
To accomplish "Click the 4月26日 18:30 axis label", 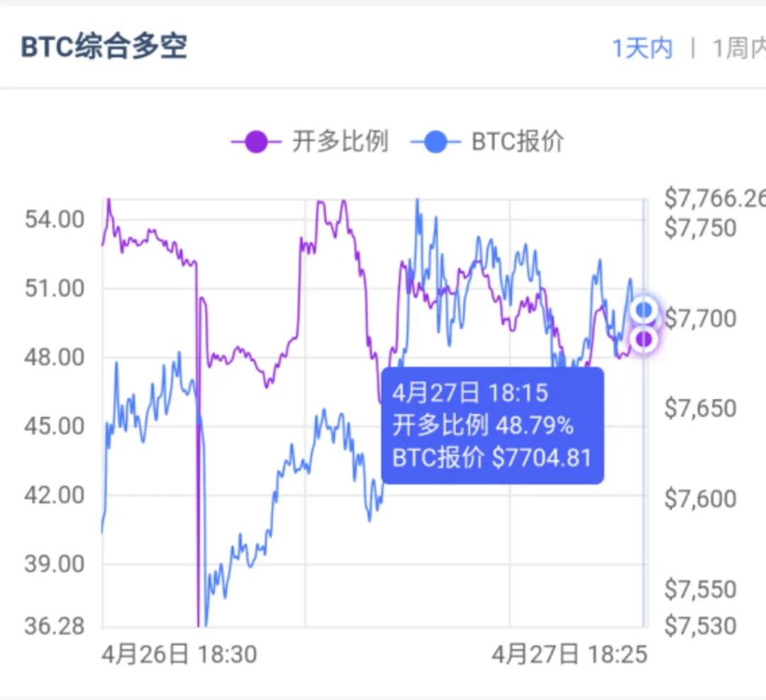I will click(x=179, y=655).
